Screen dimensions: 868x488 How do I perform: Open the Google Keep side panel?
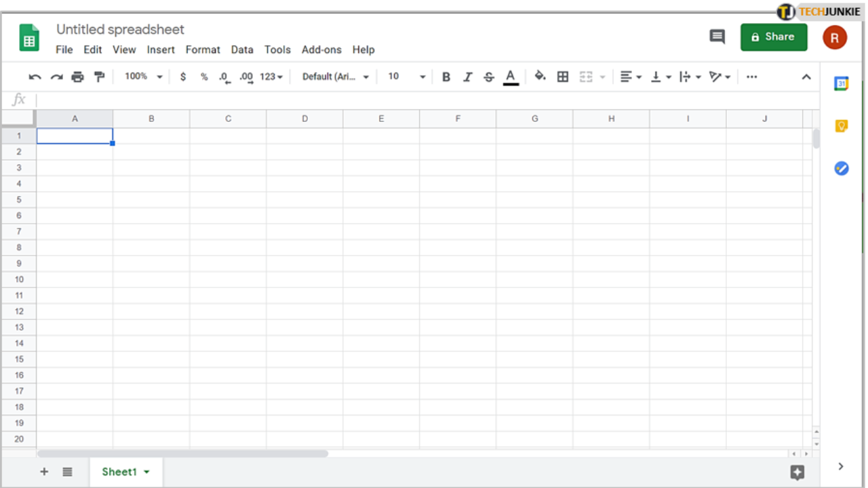pyautogui.click(x=841, y=126)
